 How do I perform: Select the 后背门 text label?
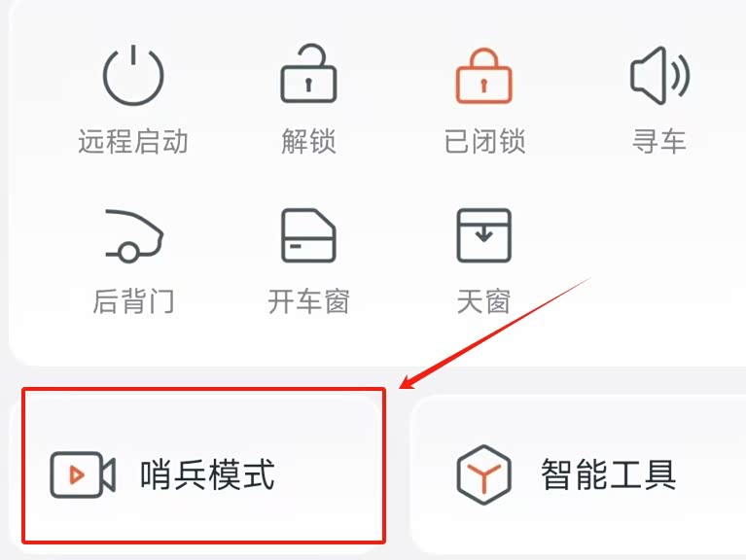133,301
